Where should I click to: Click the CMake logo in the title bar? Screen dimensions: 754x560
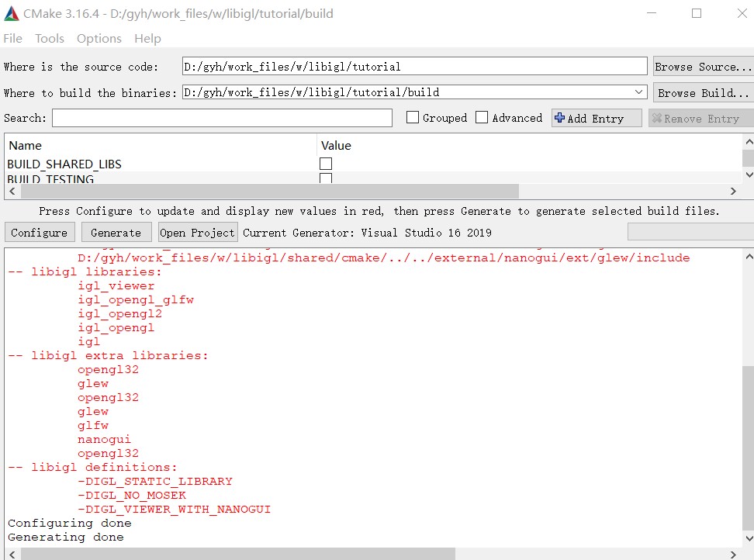[11, 13]
